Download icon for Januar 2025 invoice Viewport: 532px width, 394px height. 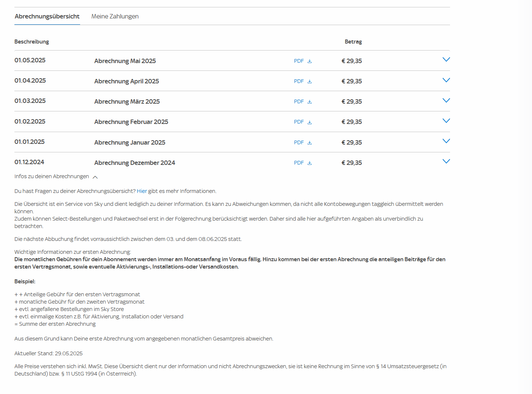tap(309, 143)
